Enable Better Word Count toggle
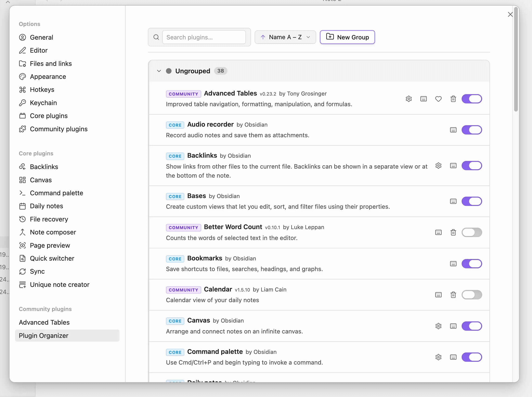 472,232
